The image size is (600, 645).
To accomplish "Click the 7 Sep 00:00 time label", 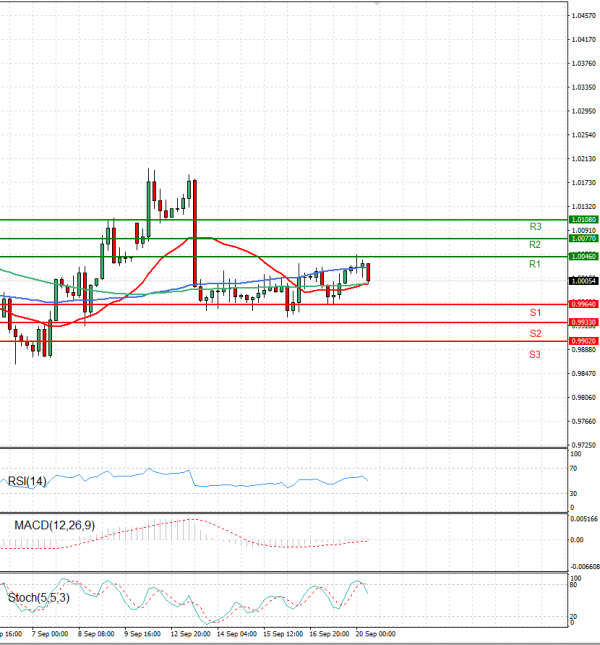I will click(x=50, y=634).
